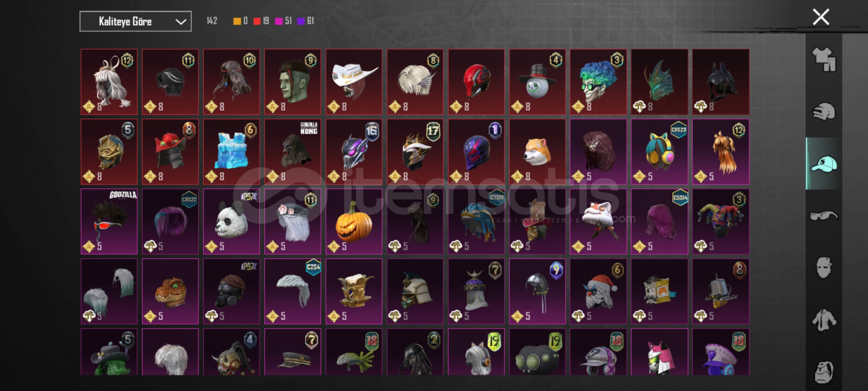Close the inventory with the X icon

click(x=821, y=17)
